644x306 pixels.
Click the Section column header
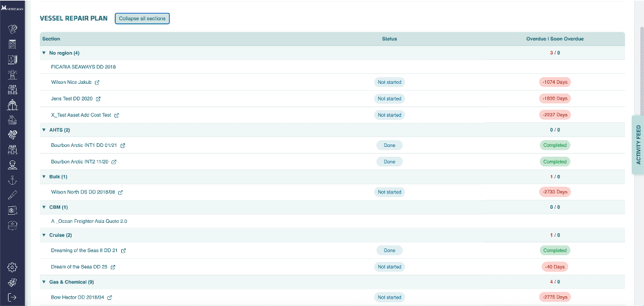click(51, 39)
